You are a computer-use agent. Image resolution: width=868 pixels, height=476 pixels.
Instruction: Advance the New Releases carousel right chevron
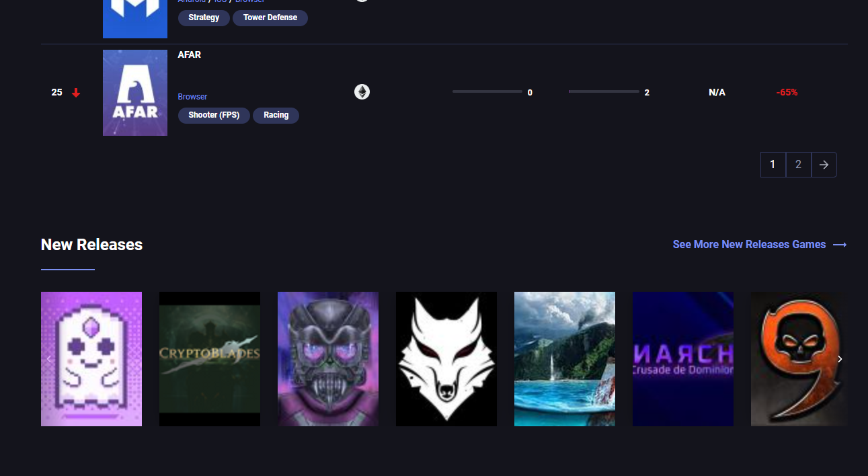839,359
